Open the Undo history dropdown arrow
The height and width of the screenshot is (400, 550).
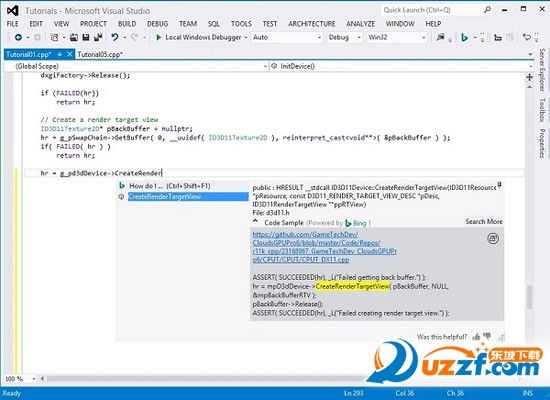pyautogui.click(x=125, y=37)
